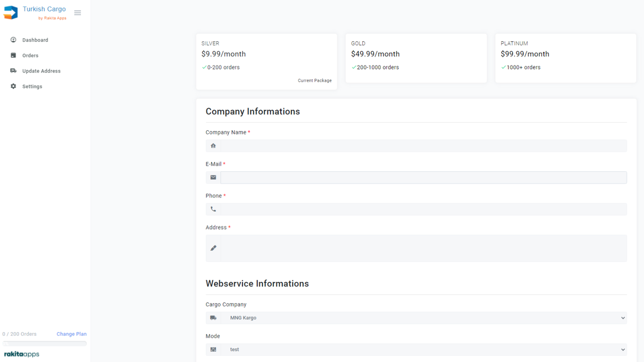Image resolution: width=644 pixels, height=362 pixels.
Task: Click the rakitaapps footer logo
Action: [22, 354]
